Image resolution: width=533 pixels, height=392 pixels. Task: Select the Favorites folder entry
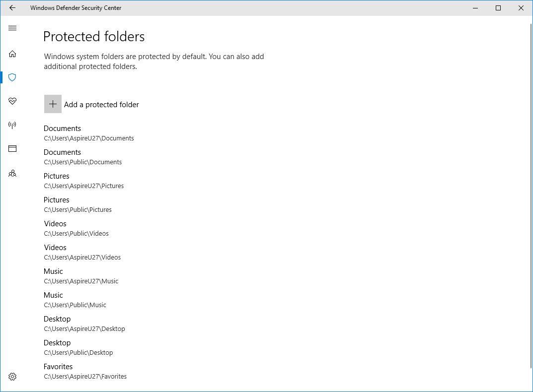85,371
